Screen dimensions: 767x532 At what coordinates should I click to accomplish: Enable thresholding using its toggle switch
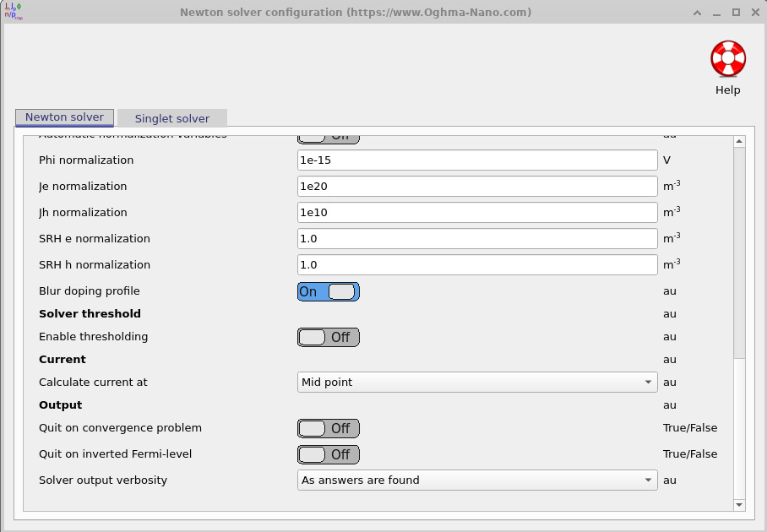tap(328, 337)
